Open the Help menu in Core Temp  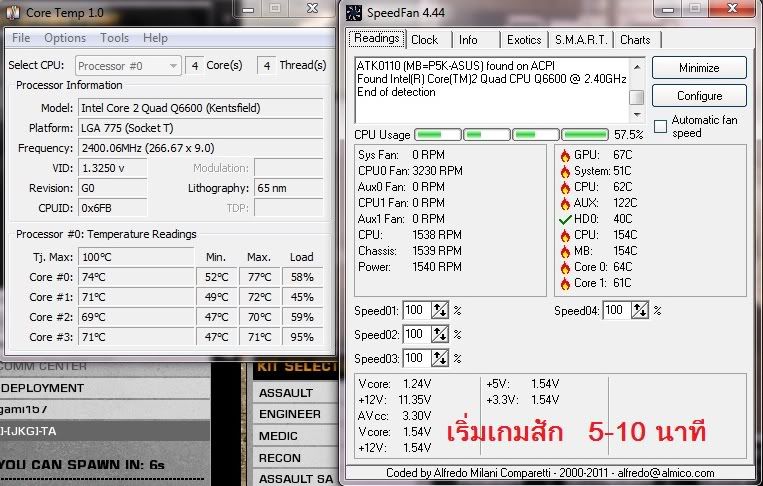[x=155, y=38]
